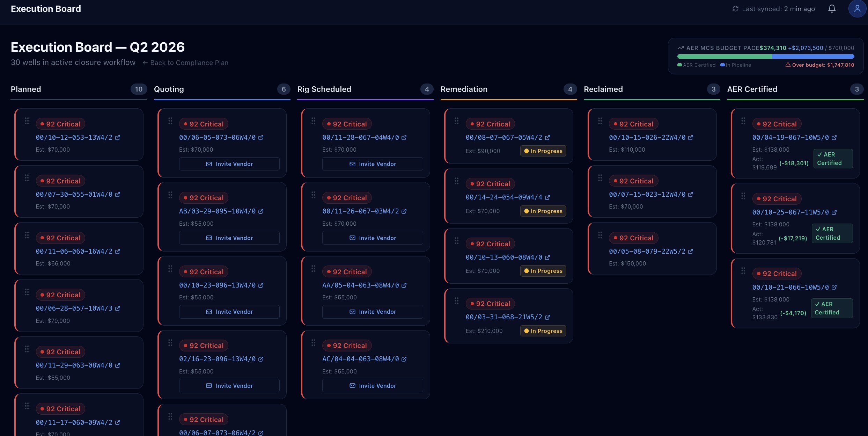The width and height of the screenshot is (868, 436).
Task: Click the external link icon beside well 00/10-12-053-13W4/2
Action: point(117,138)
